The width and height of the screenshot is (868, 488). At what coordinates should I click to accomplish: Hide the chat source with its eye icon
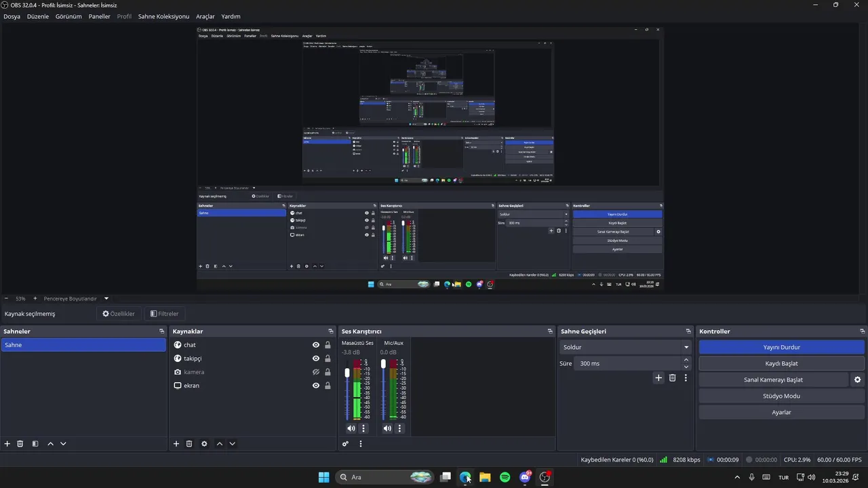[x=316, y=345]
